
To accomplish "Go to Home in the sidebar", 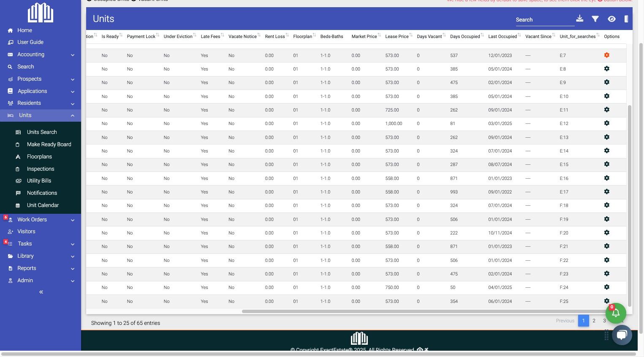I will (24, 30).
